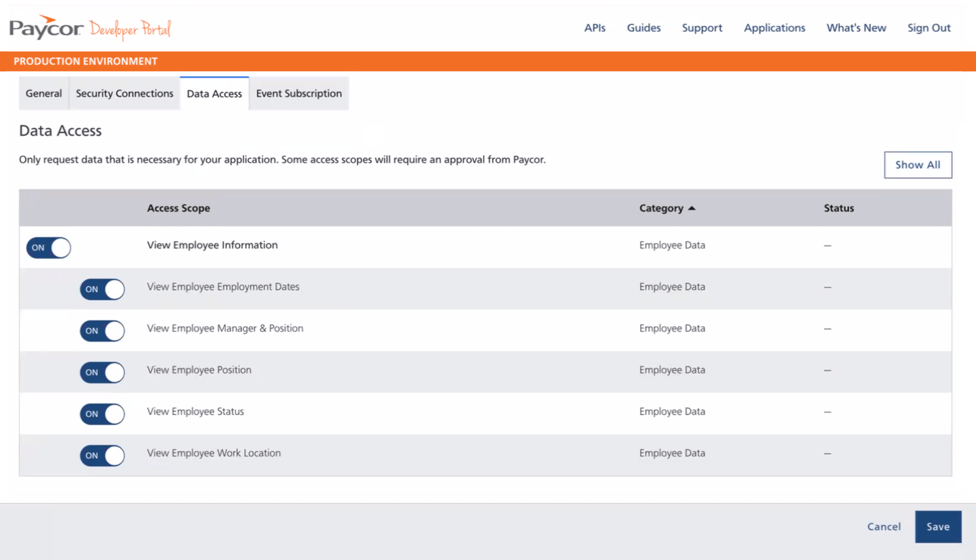Click Employee Data in View Employee Status row
Image resolution: width=976 pixels, height=560 pixels.
(672, 411)
